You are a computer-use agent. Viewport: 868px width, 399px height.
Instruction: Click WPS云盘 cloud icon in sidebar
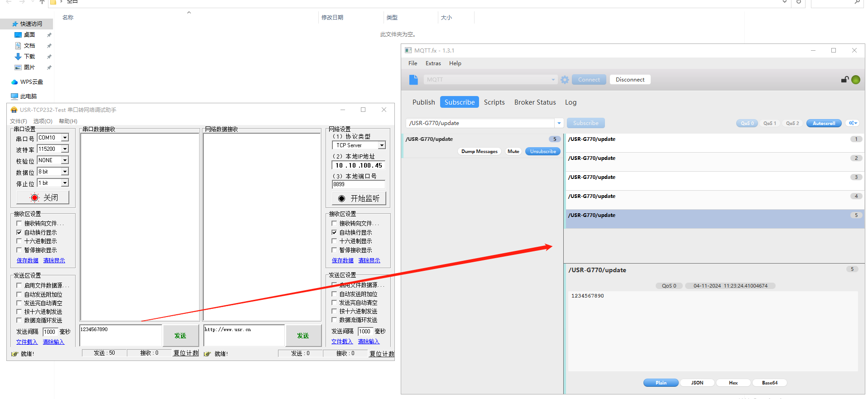(14, 82)
